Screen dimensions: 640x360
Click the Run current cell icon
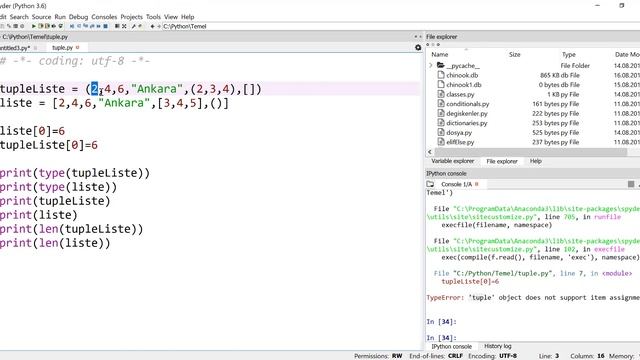click(x=40, y=26)
